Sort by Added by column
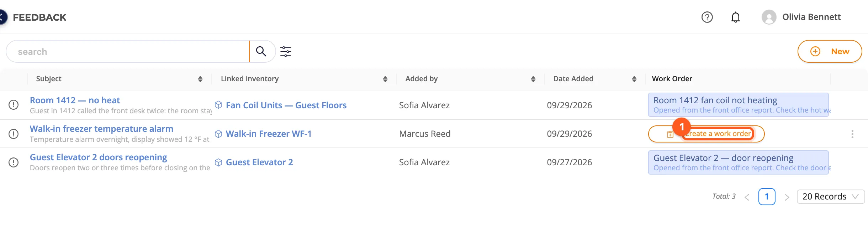 click(x=533, y=79)
